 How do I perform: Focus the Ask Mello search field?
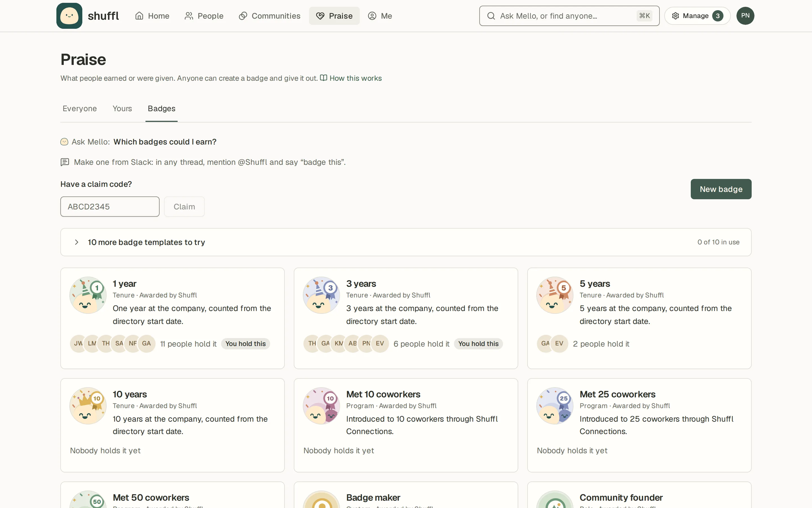[x=569, y=16]
